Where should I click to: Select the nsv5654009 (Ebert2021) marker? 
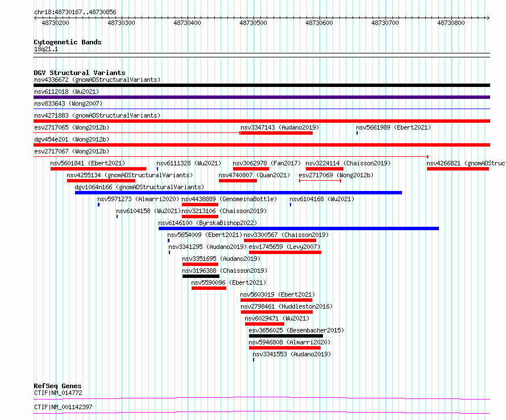pos(168,240)
